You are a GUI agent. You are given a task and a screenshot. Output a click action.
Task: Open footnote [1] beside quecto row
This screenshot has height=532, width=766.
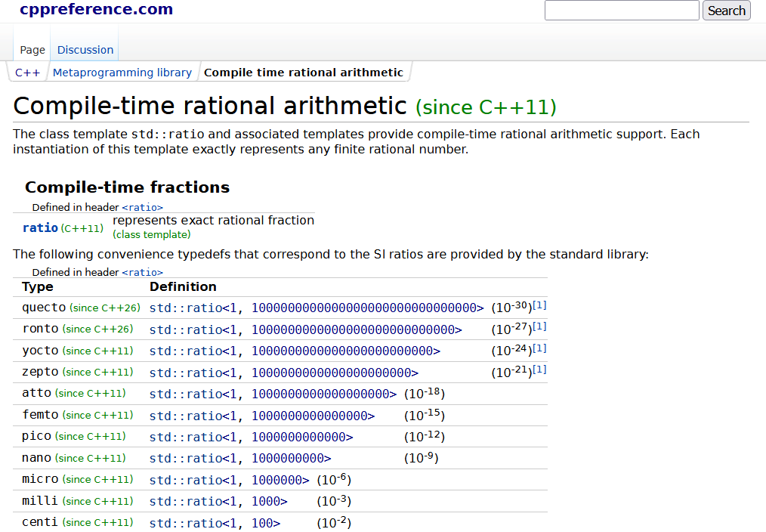pos(539,305)
